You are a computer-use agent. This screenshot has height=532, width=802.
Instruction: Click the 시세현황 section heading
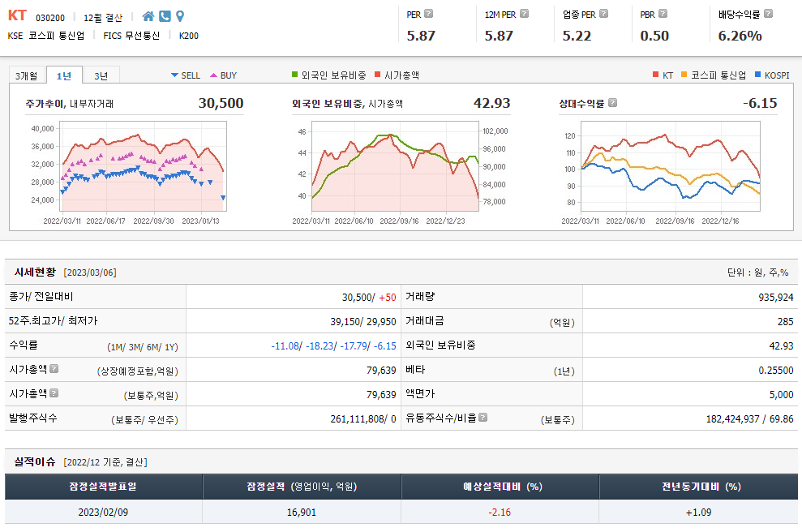coord(35,272)
